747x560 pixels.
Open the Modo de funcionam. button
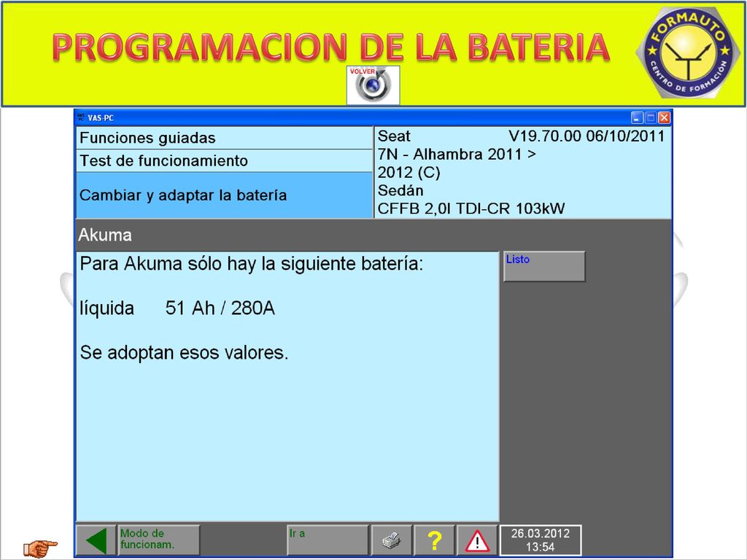click(158, 540)
